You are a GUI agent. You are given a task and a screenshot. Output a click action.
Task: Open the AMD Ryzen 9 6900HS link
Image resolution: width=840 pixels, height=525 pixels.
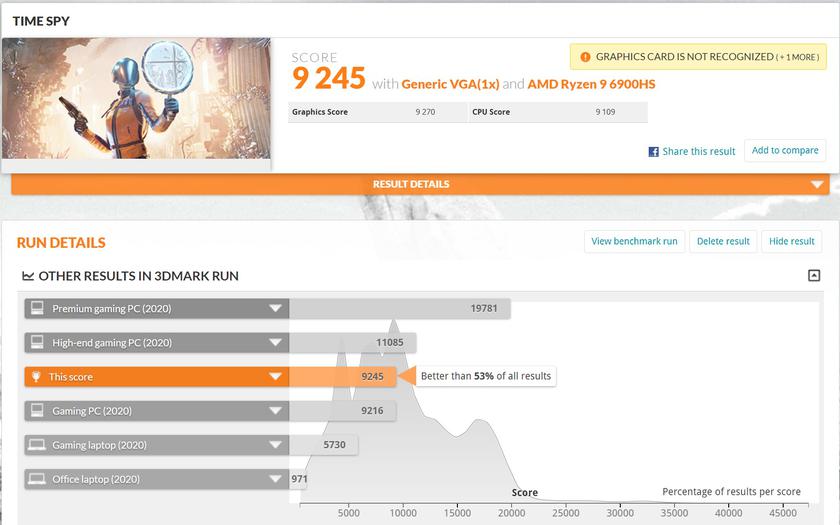click(x=591, y=84)
